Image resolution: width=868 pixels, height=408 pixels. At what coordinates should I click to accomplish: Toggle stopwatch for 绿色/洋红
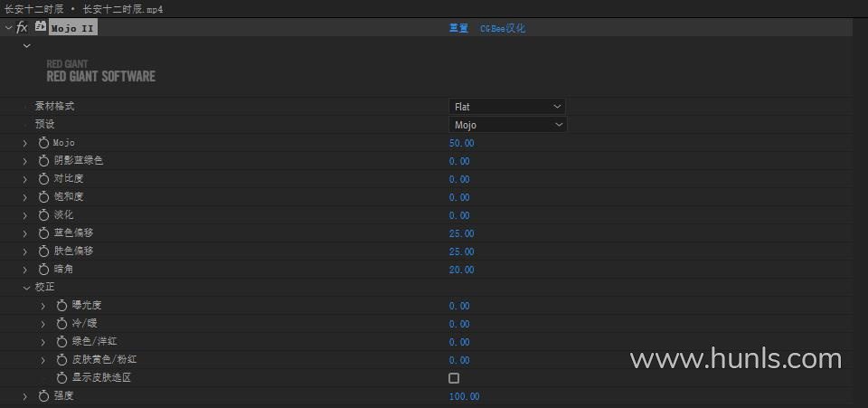tap(62, 342)
